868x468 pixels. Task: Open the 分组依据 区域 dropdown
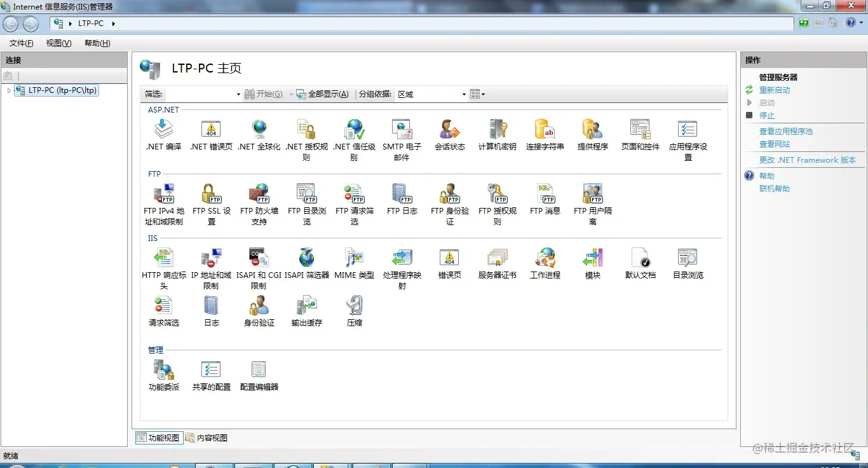(x=431, y=94)
